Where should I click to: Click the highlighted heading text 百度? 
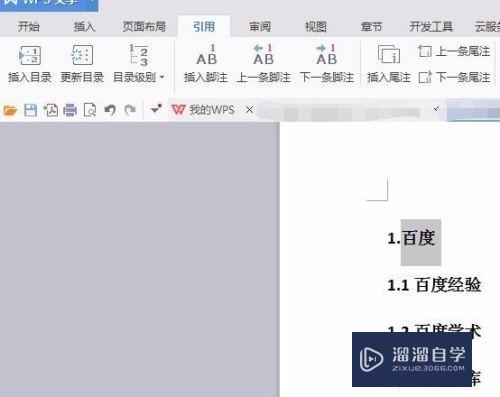[419, 238]
